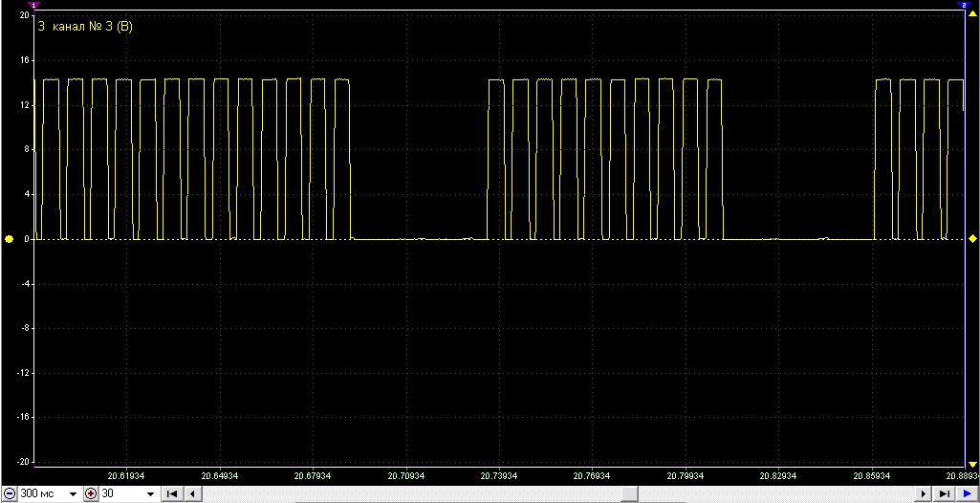The image size is (980, 503).
Task: Click the yellow zero-level dot on left axis
Action: [9, 239]
